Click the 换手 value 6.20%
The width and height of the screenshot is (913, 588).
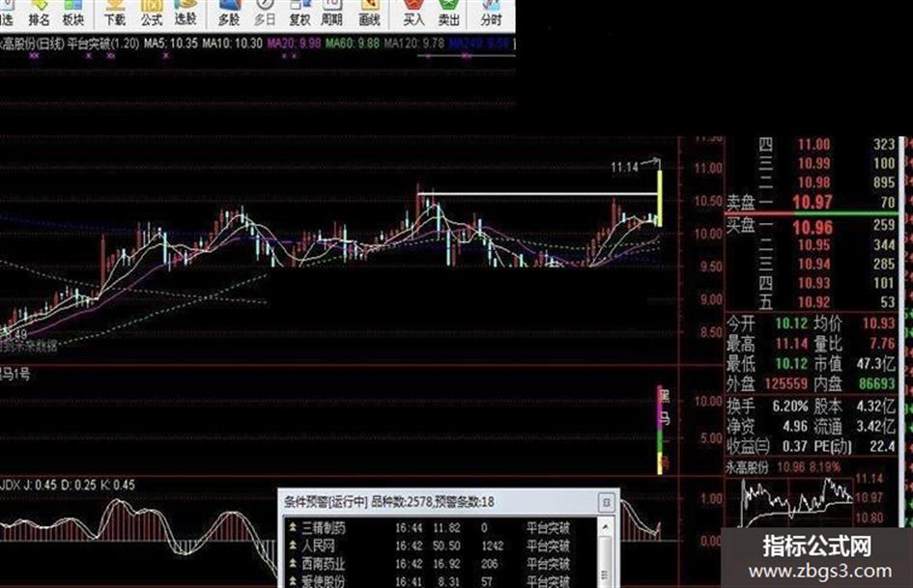point(790,406)
